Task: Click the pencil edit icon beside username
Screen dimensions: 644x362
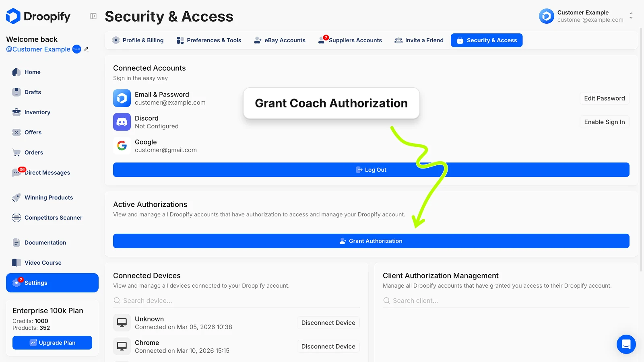Action: coord(86,49)
